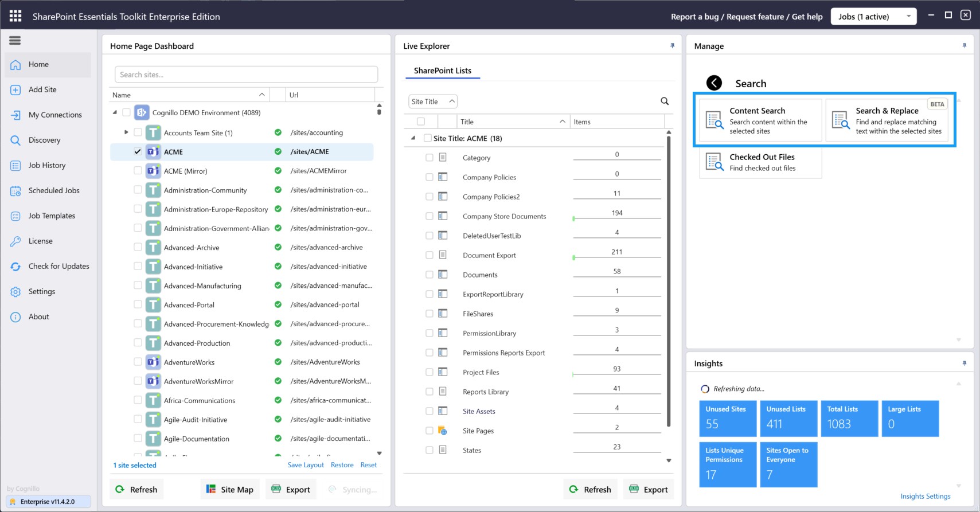The image size is (980, 512).
Task: Click the Category list icon
Action: 443,157
